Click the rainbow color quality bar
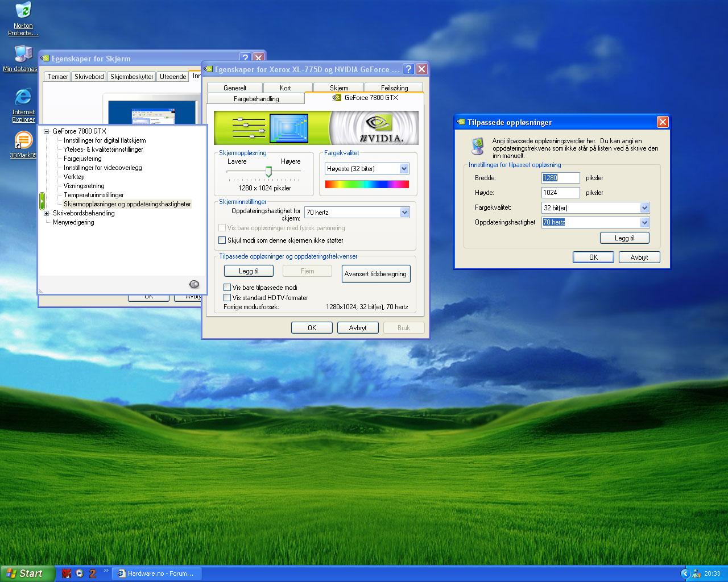 click(x=367, y=184)
